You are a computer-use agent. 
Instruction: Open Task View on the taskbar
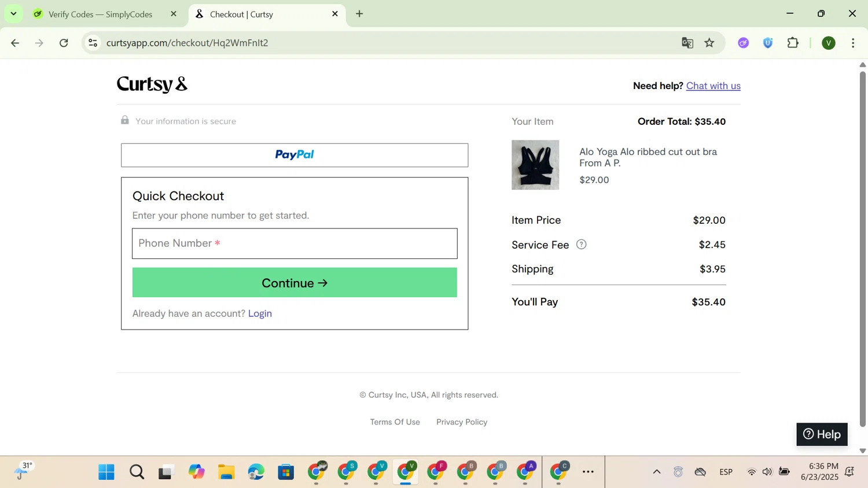point(167,472)
